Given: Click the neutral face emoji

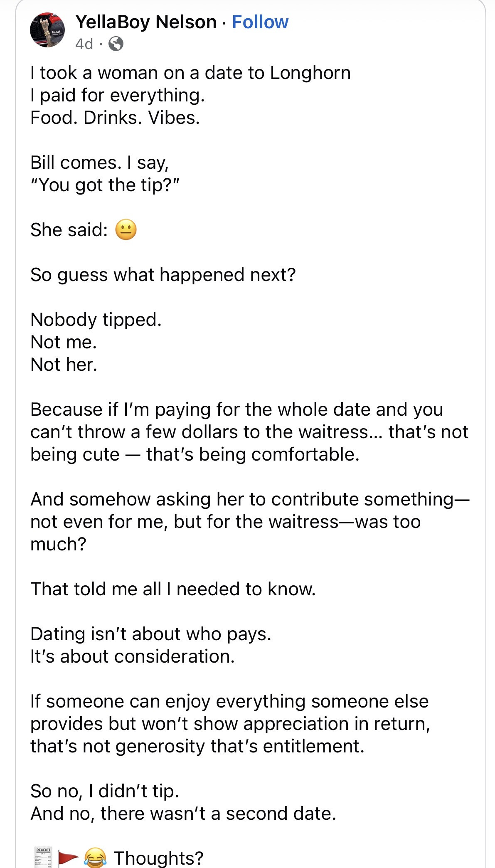Looking at the screenshot, I should (x=126, y=230).
